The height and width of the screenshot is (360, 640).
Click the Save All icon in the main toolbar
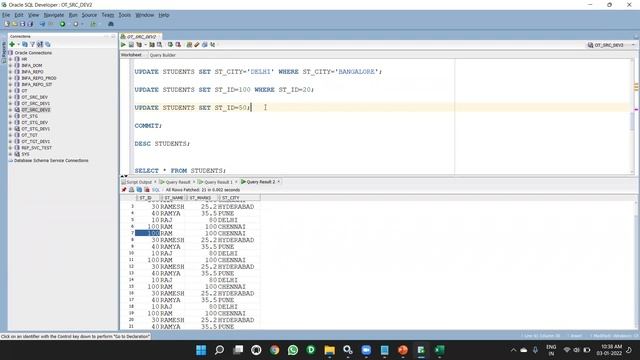[30, 24]
